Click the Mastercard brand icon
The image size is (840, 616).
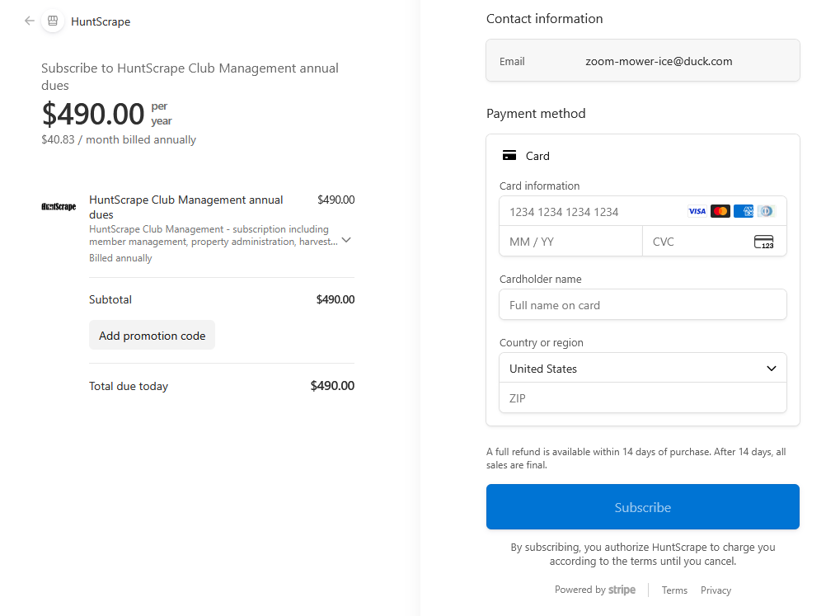point(720,211)
